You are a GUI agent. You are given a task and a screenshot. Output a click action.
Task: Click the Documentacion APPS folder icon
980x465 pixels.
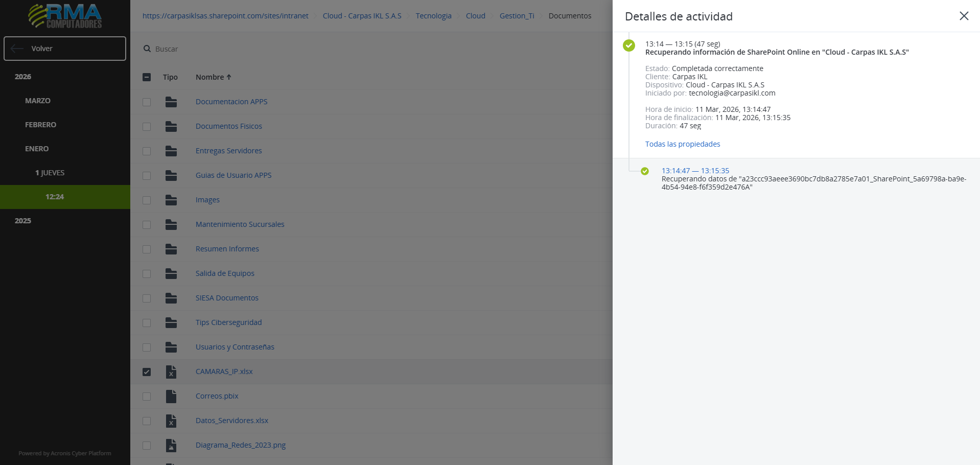(x=171, y=102)
